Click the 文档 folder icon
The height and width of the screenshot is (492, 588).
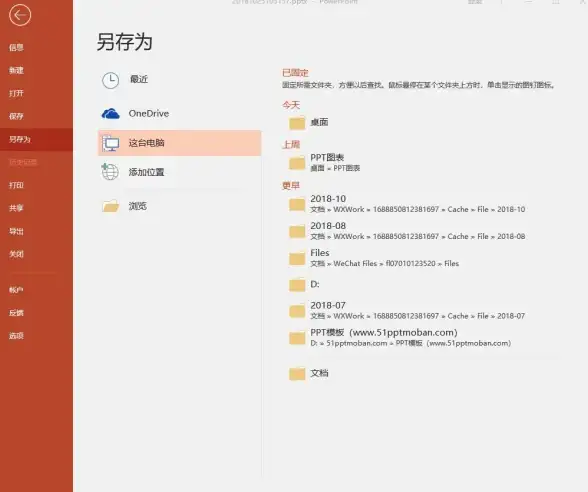297,374
